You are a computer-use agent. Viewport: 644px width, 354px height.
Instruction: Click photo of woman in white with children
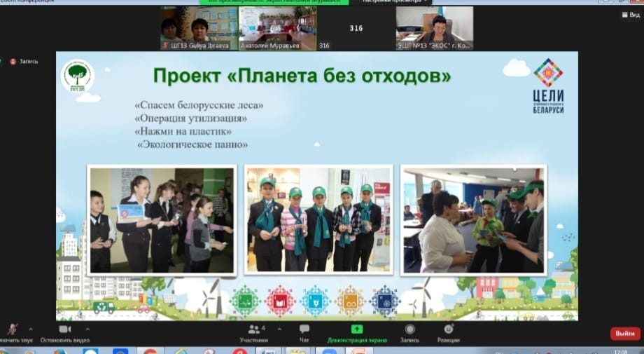pyautogui.click(x=474, y=220)
